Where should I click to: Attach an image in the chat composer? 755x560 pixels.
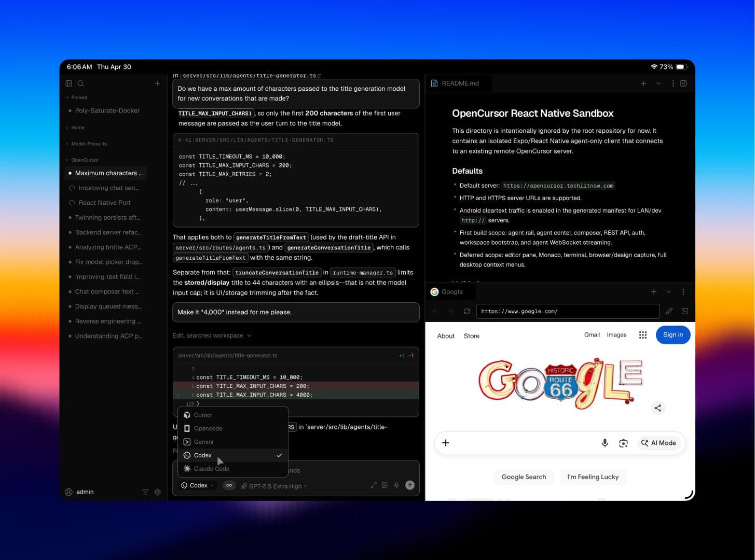[x=385, y=485]
